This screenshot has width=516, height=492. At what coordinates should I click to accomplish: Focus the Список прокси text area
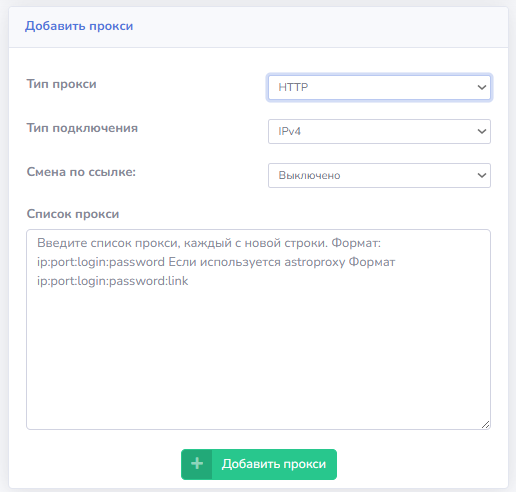tap(258, 329)
